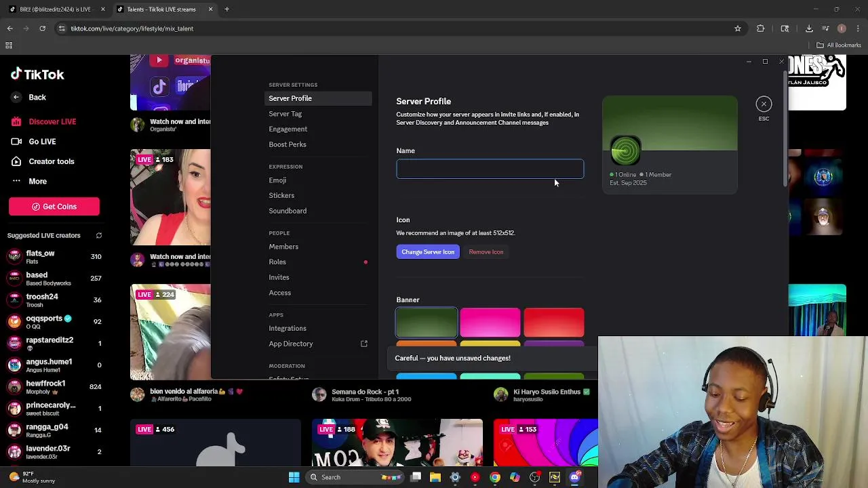Image resolution: width=868 pixels, height=488 pixels.
Task: Go Back in TikTok sidebar
Action: (28, 98)
